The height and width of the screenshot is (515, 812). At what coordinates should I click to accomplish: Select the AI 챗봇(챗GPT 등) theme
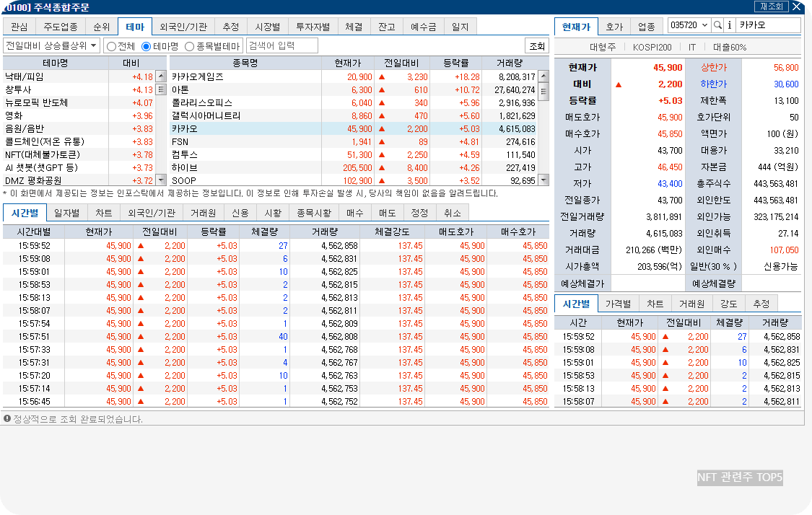79,167
